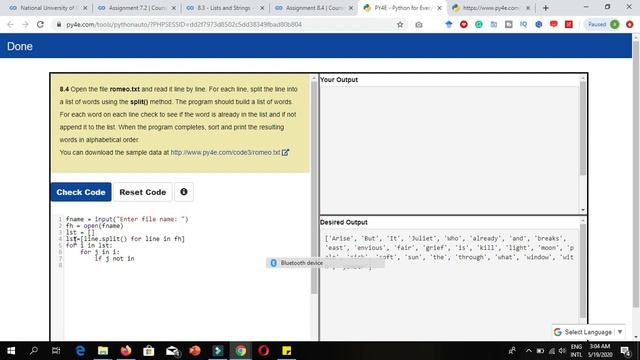Open the green Grammarly extension icon
Image resolution: width=640 pixels, height=360 pixels.
click(479, 24)
